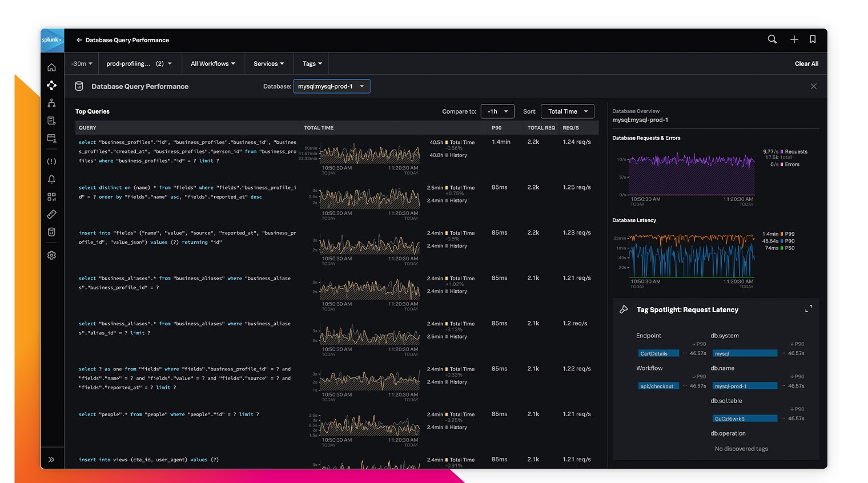Viewport: 868px width, 483px height.
Task: Open the Log Observer icon in sidebar
Action: click(x=51, y=120)
